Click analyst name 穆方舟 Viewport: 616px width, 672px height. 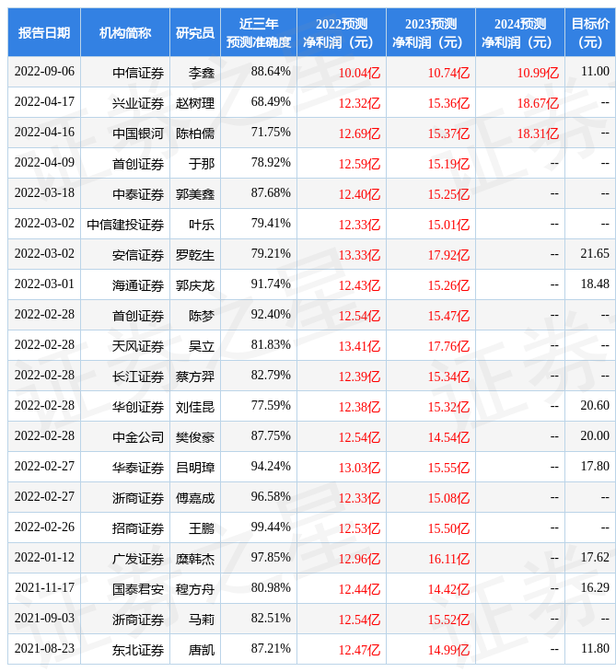[x=195, y=590]
